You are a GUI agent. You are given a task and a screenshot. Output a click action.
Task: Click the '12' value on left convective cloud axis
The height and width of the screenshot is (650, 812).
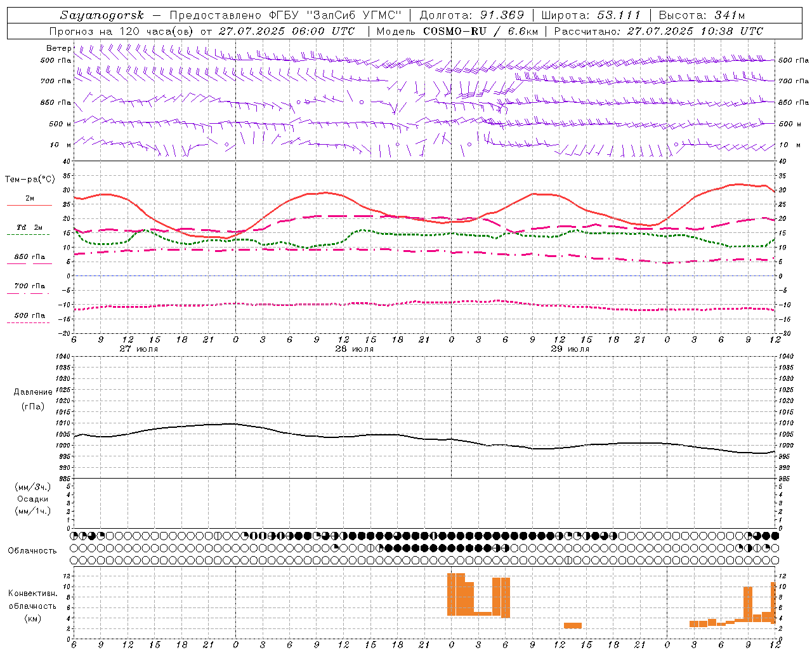coord(67,576)
